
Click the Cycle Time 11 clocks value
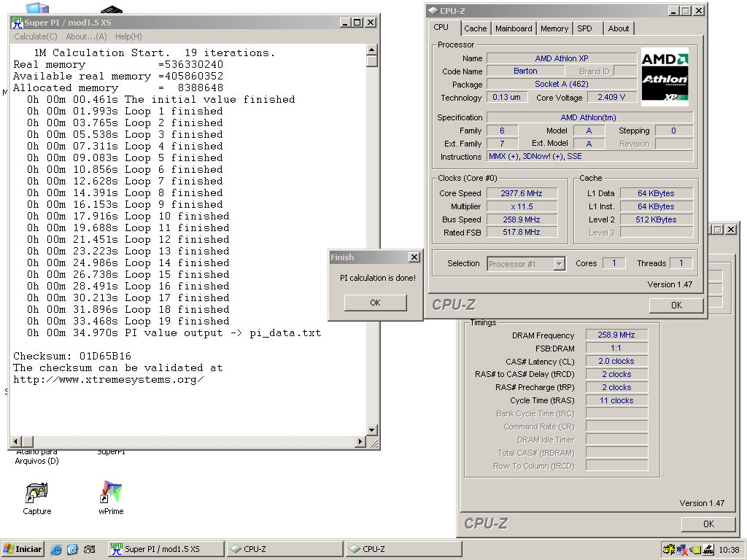point(616,400)
